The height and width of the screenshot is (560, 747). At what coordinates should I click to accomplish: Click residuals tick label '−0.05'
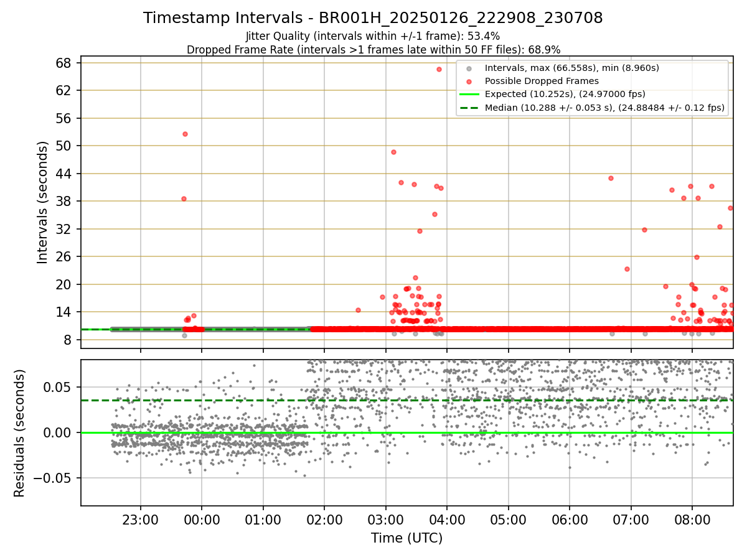pyautogui.click(x=53, y=478)
